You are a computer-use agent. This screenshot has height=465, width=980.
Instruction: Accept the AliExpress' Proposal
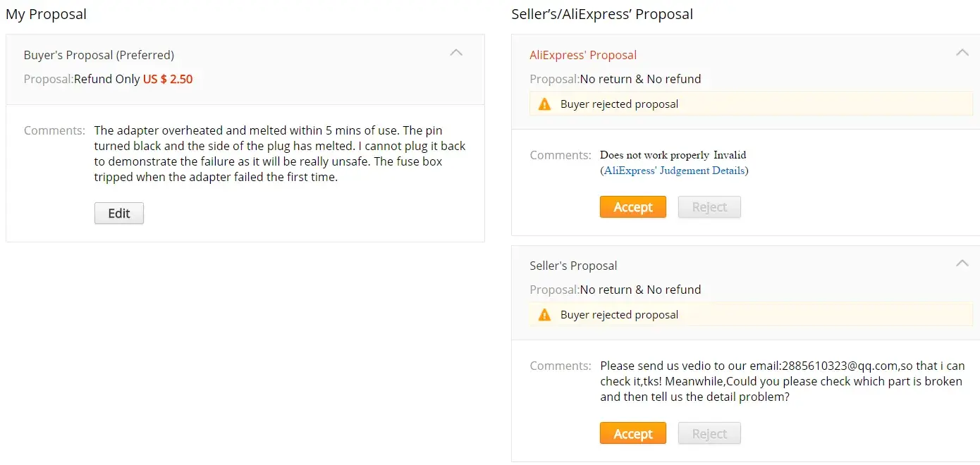coord(632,207)
